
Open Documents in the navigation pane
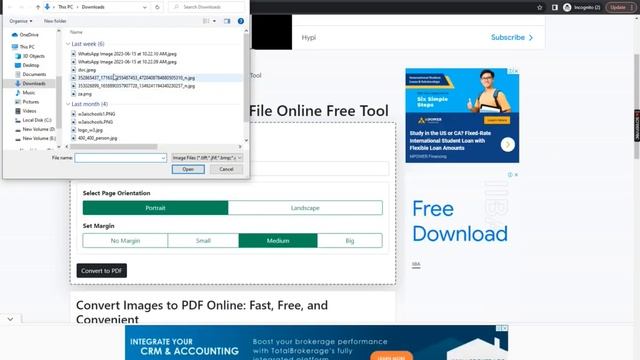[x=31, y=74]
